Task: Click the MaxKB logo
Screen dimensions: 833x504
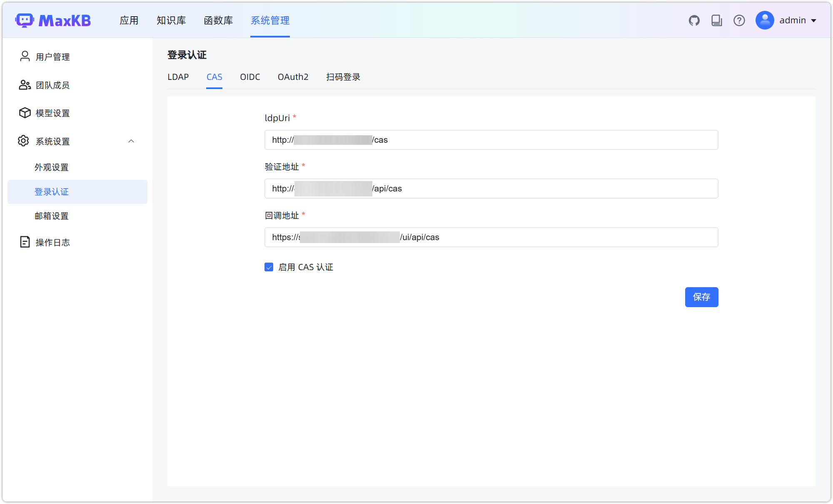Action: tap(53, 20)
